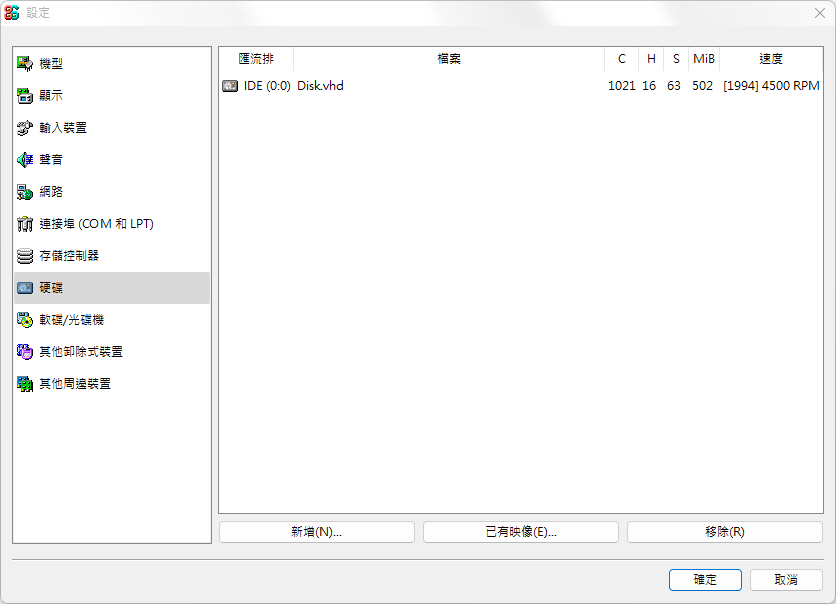Screen dimensions: 836x604
Task: Open 其他周邊裝置 settings page
Action: click(74, 384)
